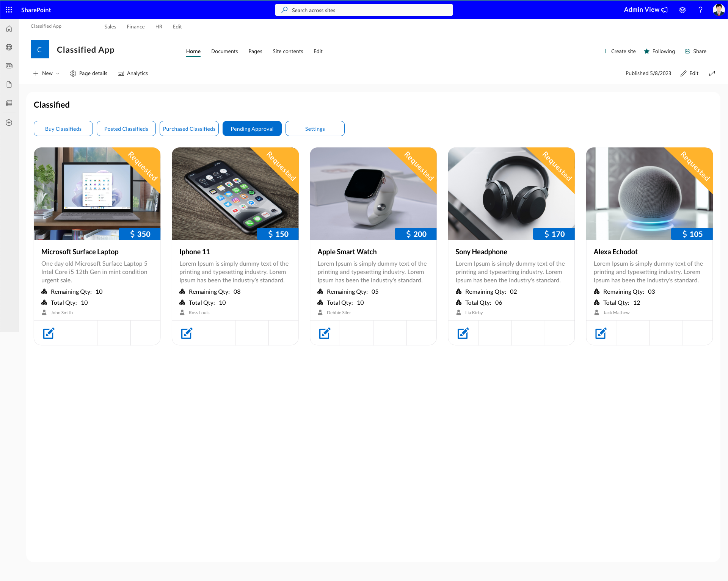
Task: Click the Classified App site title
Action: (x=86, y=50)
